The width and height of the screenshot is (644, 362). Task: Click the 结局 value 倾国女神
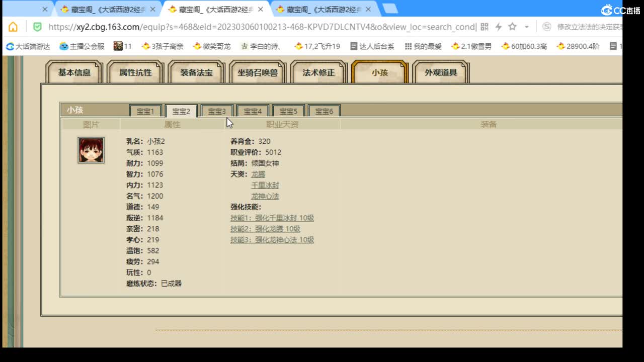265,163
